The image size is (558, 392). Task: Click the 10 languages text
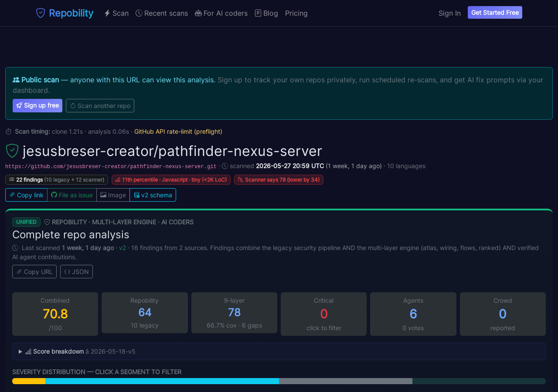point(406,166)
